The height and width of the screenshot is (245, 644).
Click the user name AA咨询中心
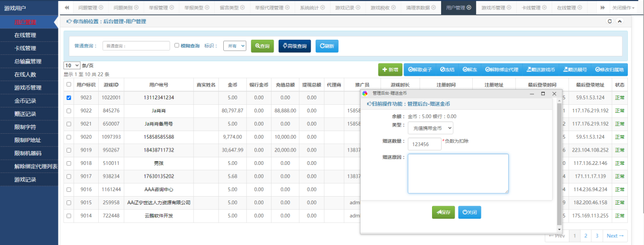tap(159, 189)
